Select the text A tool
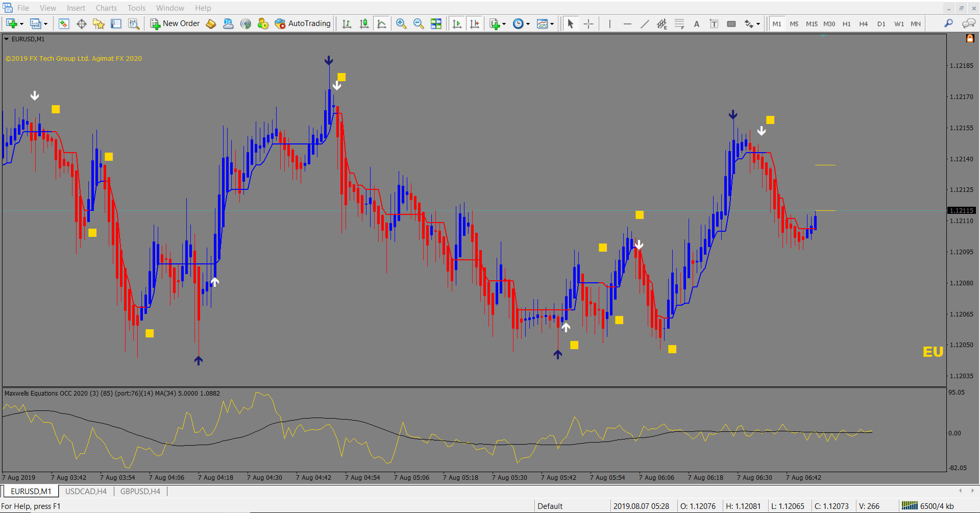The width and height of the screenshot is (980, 513). tap(697, 23)
